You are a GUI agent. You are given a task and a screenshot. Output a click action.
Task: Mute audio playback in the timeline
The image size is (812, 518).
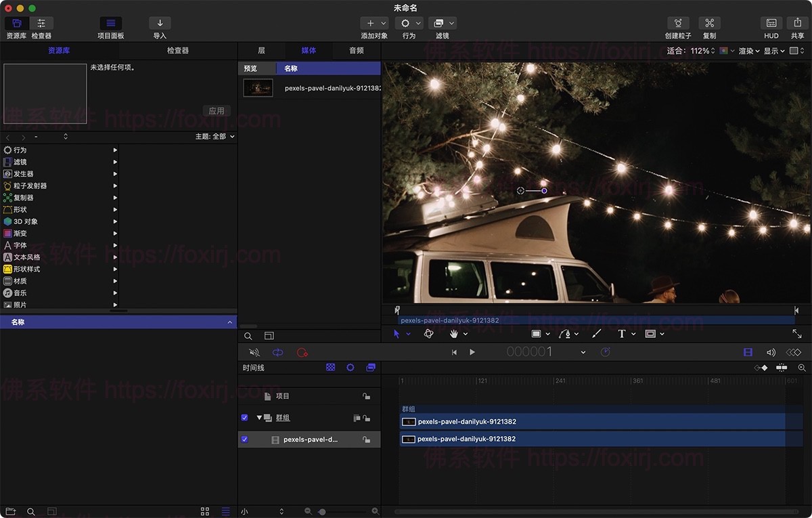[253, 352]
